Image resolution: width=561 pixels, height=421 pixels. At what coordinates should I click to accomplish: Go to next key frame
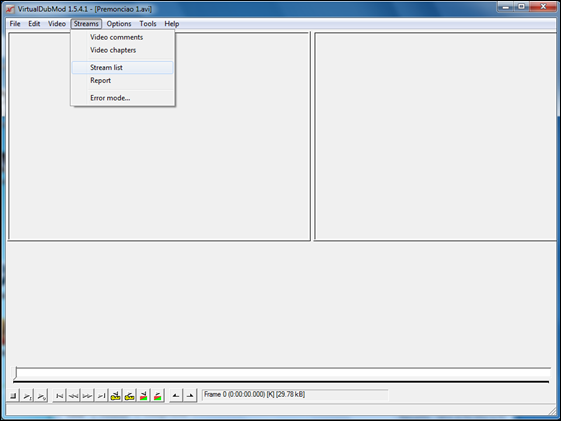(129, 396)
